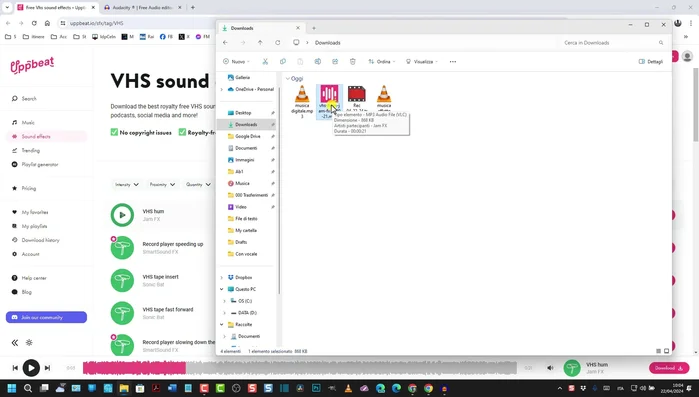Go up one folder level in Explorer
This screenshot has width=699, height=397.
[260, 43]
